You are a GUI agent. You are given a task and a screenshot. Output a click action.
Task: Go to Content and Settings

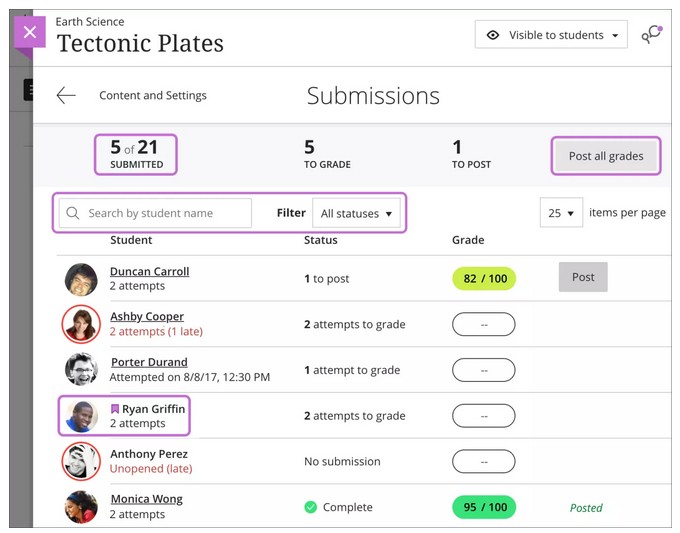click(x=153, y=96)
